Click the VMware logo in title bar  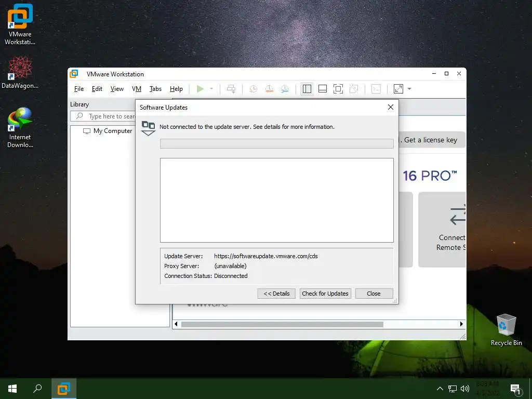[74, 74]
